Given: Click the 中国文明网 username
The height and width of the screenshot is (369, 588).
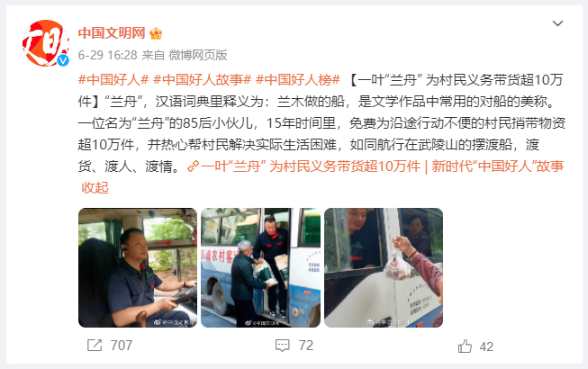Looking at the screenshot, I should (x=112, y=33).
